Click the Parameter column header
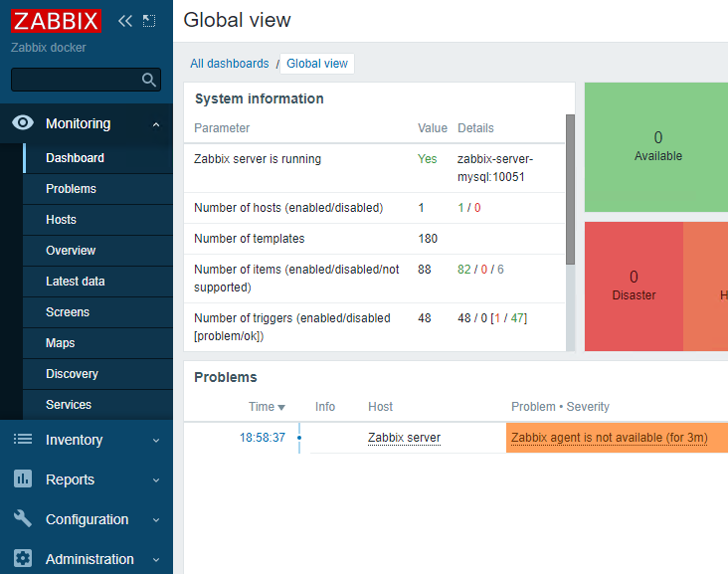This screenshot has width=728, height=574. (x=222, y=128)
